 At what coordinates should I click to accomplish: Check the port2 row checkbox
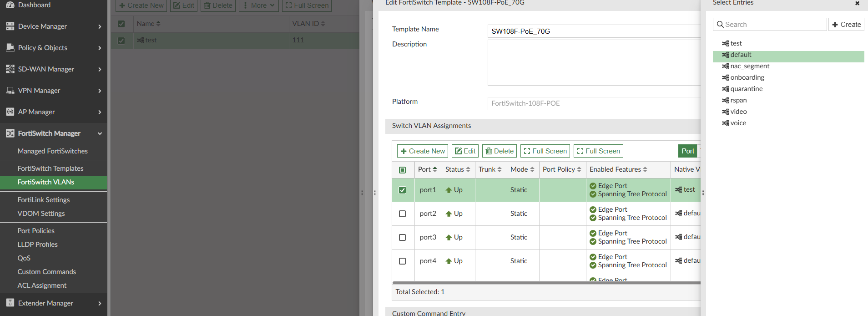click(x=402, y=214)
